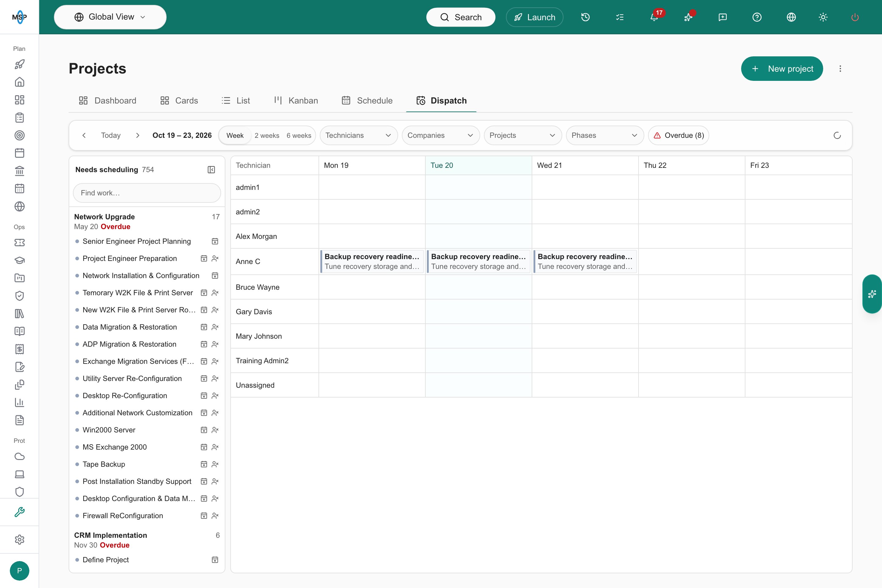Open the bank building icon in sidebar
Screen dimensions: 882x588
(20, 171)
